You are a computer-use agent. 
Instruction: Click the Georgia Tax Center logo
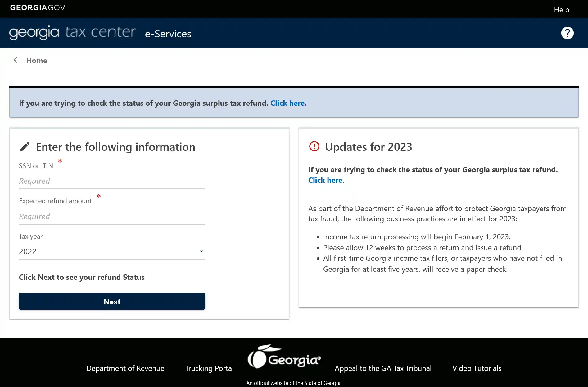coord(72,33)
